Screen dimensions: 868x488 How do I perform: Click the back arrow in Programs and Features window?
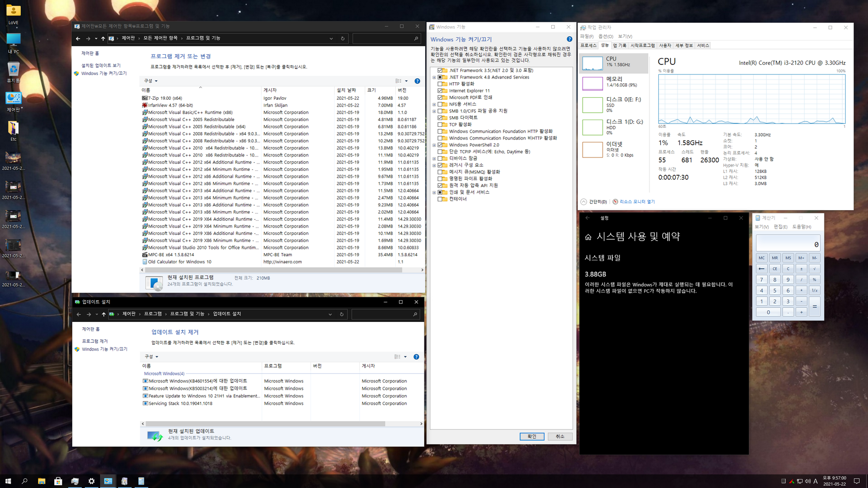(78, 38)
